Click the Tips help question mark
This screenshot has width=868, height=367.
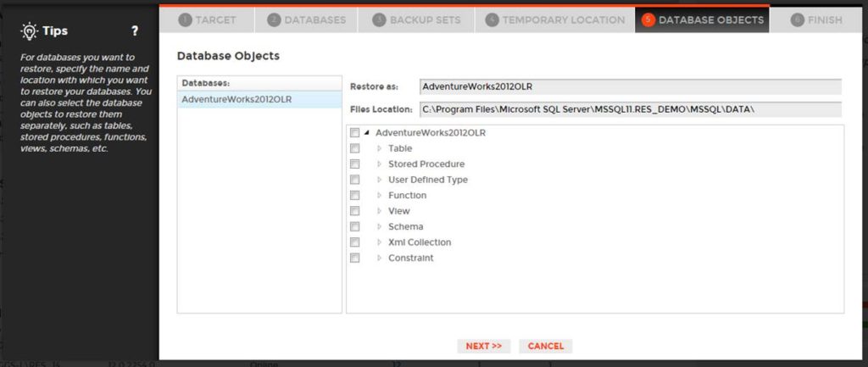135,31
